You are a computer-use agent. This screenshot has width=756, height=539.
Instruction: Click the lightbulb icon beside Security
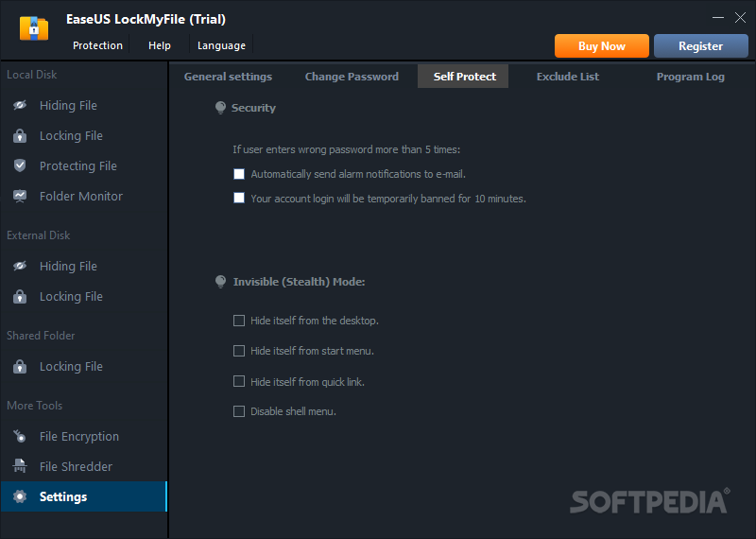pyautogui.click(x=220, y=108)
